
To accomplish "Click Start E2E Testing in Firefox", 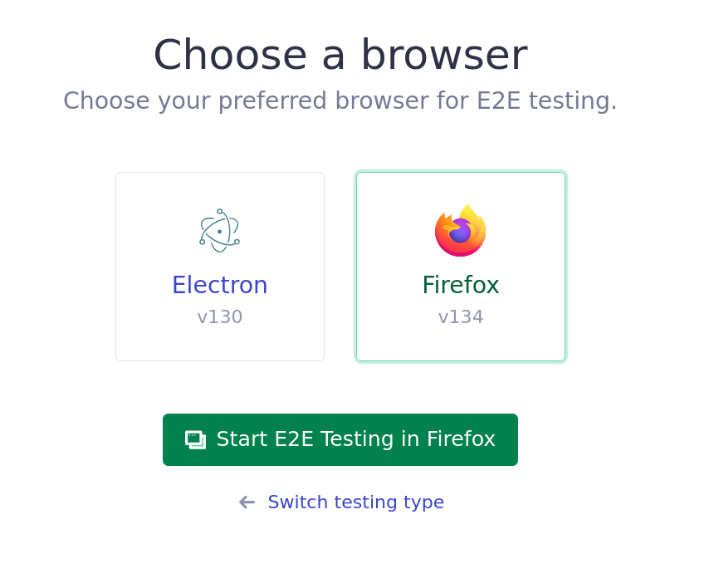I will tap(340, 439).
